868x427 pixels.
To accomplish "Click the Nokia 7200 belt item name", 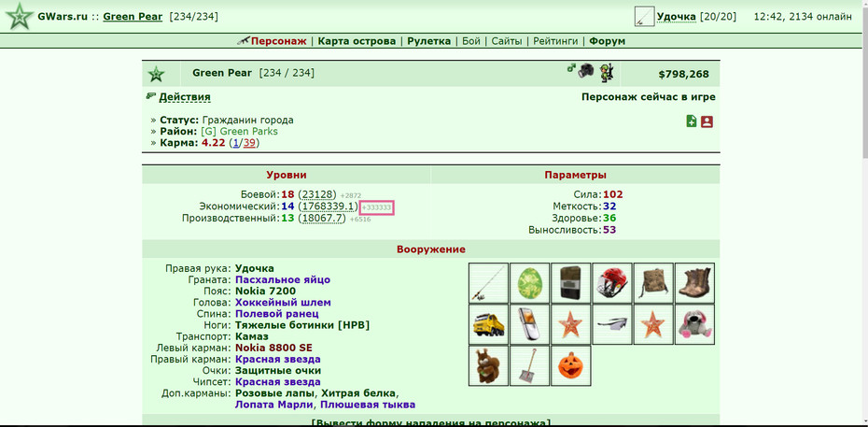I will tap(266, 292).
